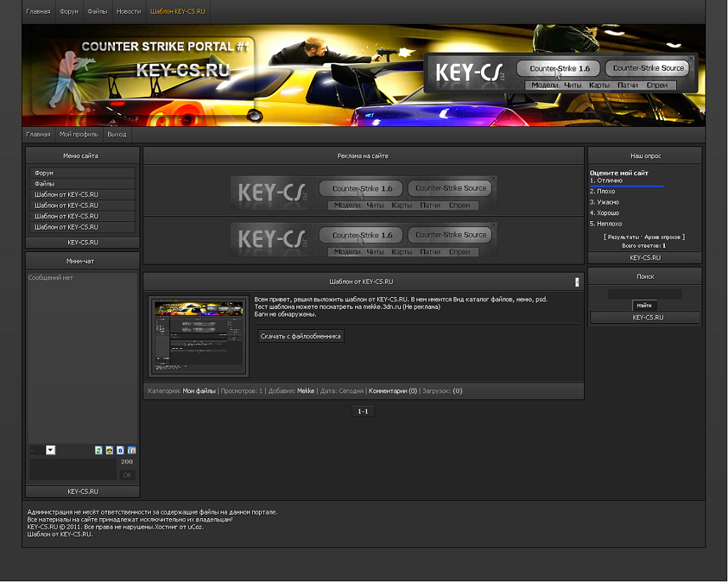Open Новости in the top navigation
Image resolution: width=728 pixels, height=582 pixels.
tap(128, 12)
